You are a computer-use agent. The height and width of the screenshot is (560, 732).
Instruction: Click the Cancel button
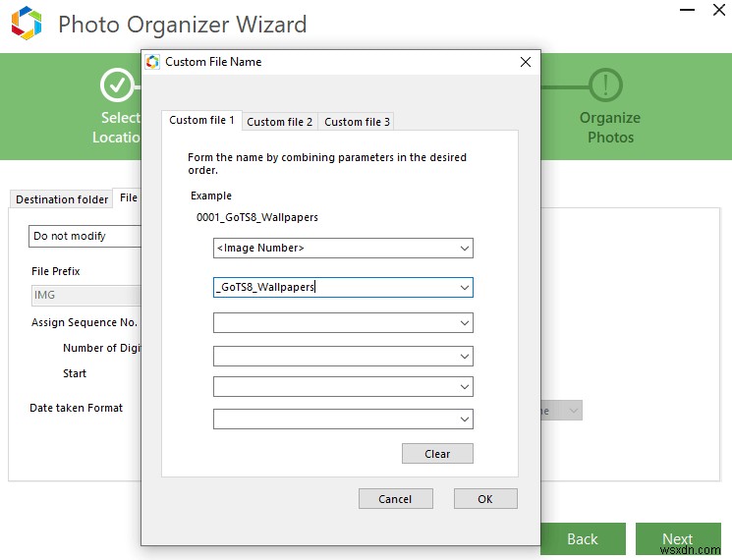coord(395,499)
